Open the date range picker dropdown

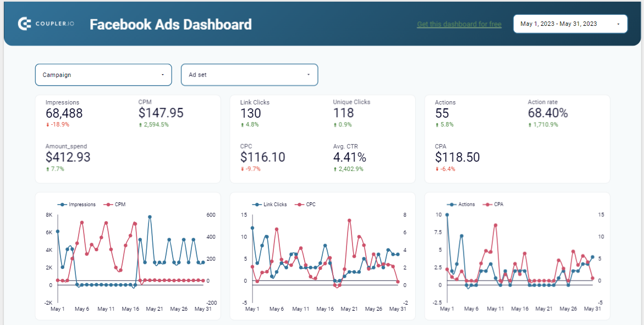pos(570,24)
